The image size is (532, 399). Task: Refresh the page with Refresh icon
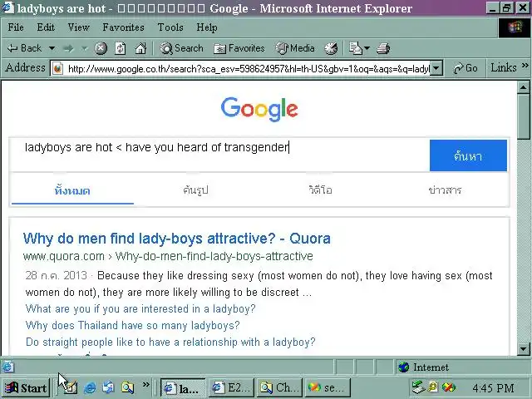click(120, 48)
